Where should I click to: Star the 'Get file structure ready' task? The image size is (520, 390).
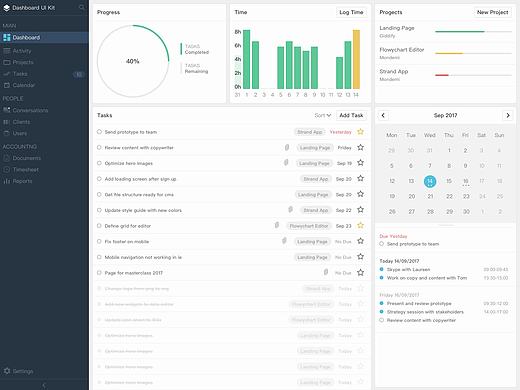tap(360, 194)
